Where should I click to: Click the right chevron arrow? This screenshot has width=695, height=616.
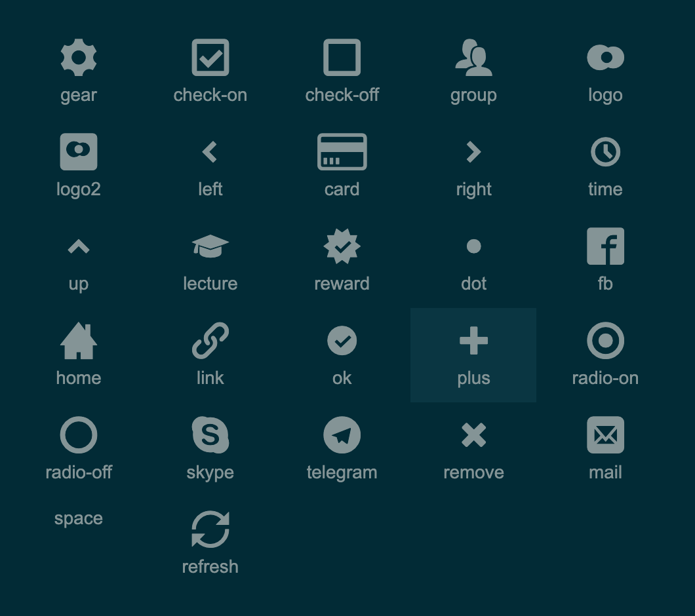tap(473, 152)
